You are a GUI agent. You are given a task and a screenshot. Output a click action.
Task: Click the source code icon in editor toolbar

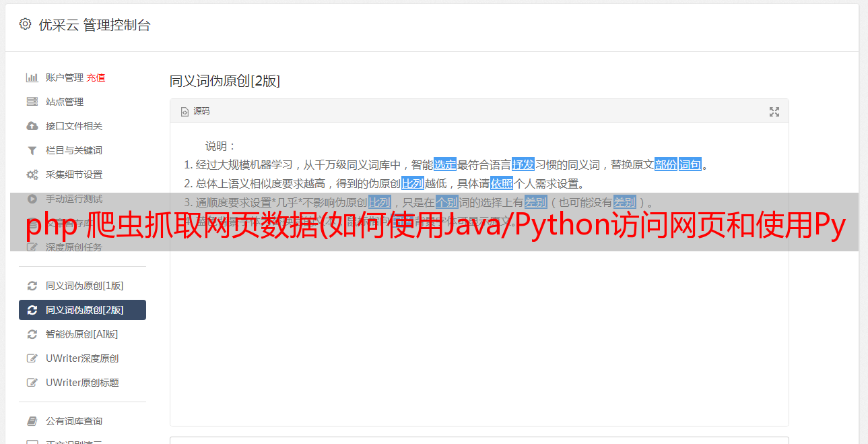click(185, 112)
